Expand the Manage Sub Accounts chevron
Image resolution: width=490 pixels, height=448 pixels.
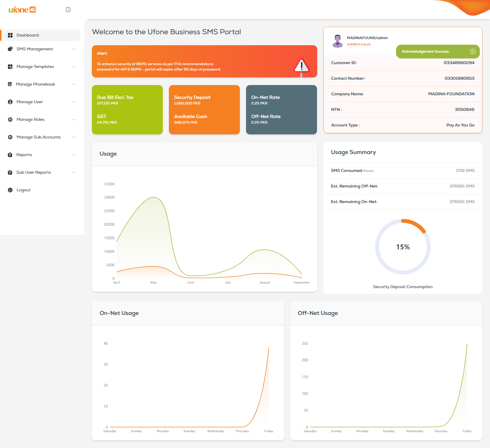click(x=74, y=137)
